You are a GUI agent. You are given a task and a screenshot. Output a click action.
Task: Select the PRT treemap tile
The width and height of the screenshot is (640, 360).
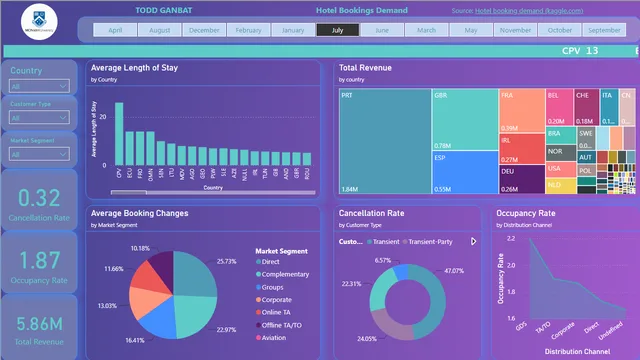tap(385, 141)
